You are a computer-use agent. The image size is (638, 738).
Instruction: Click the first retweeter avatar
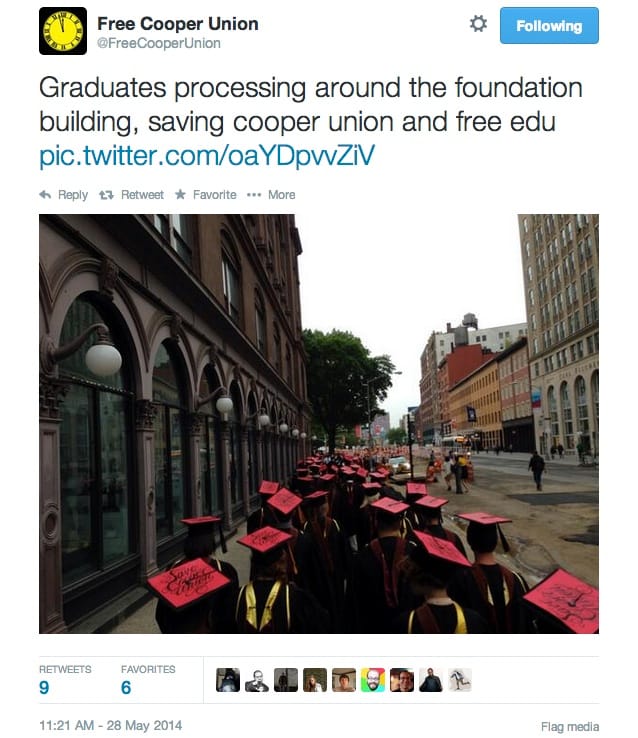pos(228,680)
